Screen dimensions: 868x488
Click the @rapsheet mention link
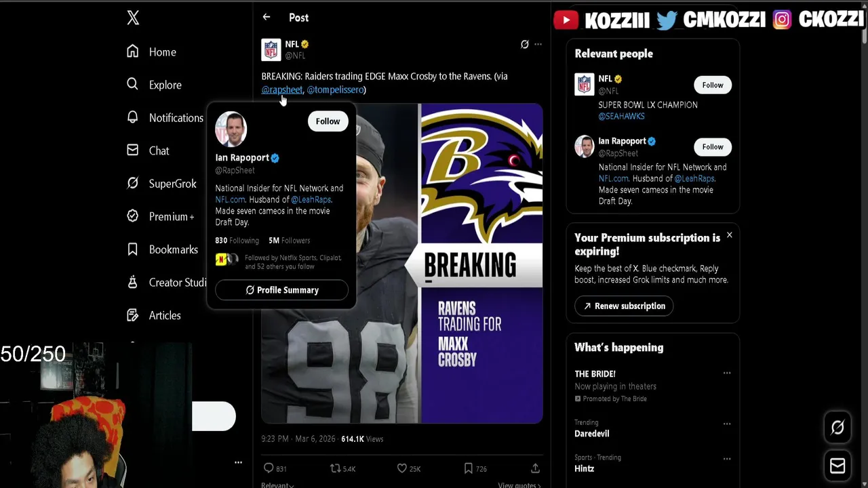click(282, 89)
